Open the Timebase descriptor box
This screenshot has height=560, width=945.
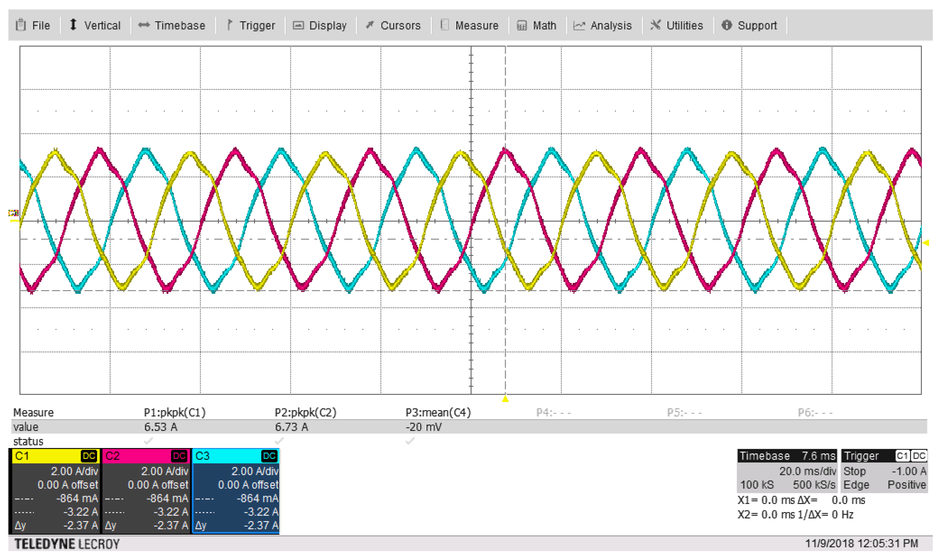pyautogui.click(x=787, y=470)
